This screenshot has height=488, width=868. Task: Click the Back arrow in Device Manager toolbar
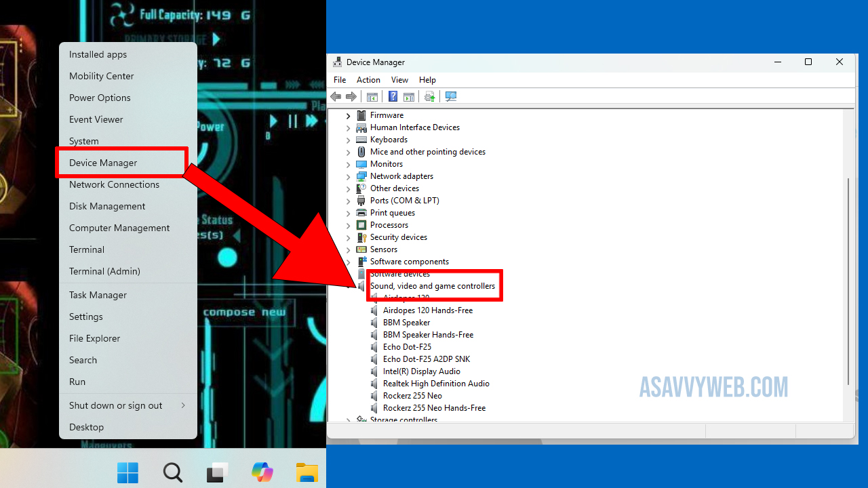point(336,97)
